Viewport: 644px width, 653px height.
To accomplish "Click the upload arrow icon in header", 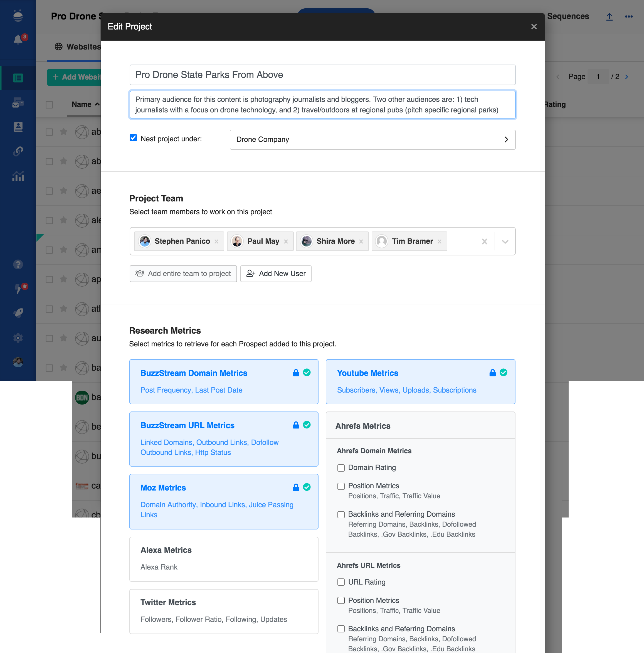I will coord(609,17).
